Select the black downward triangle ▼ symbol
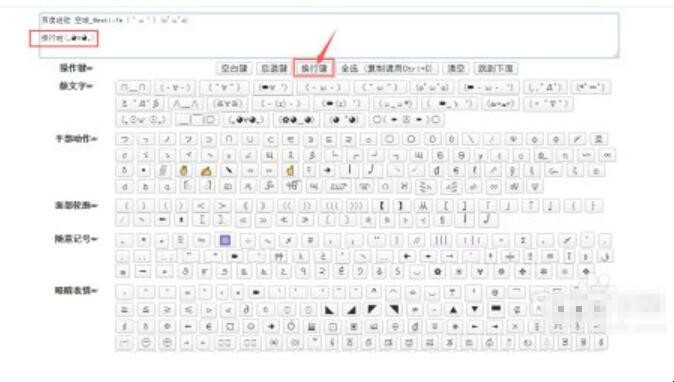Screen dimensions: 674x382 tap(474, 309)
